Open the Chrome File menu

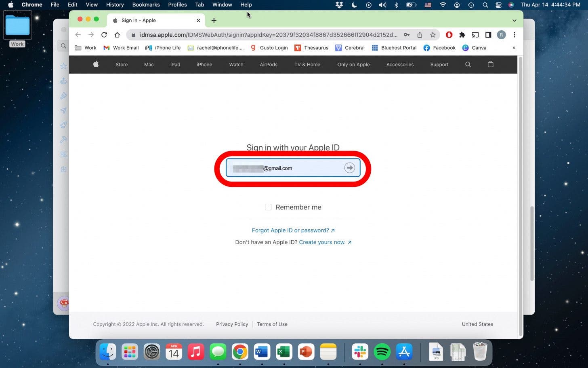[x=55, y=5]
